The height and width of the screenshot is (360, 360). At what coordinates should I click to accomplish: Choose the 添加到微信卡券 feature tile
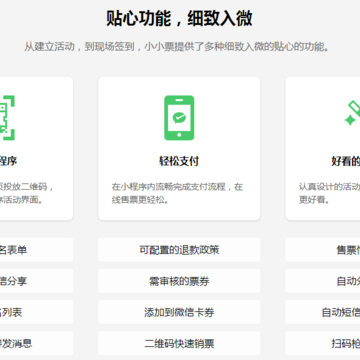coord(179,312)
